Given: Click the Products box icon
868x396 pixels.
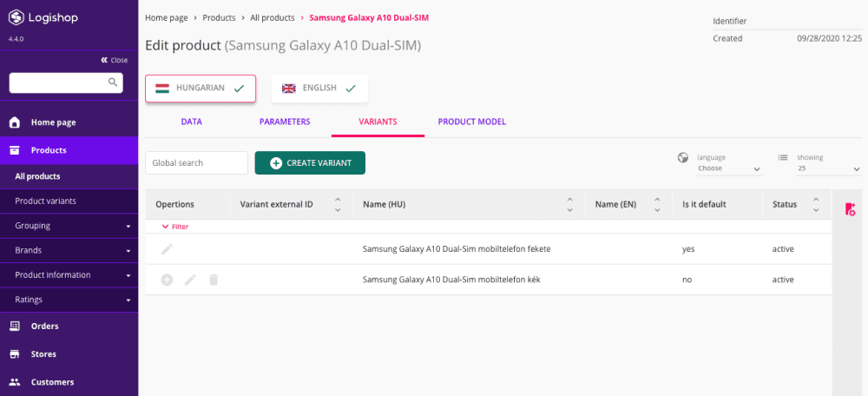Looking at the screenshot, I should 15,150.
